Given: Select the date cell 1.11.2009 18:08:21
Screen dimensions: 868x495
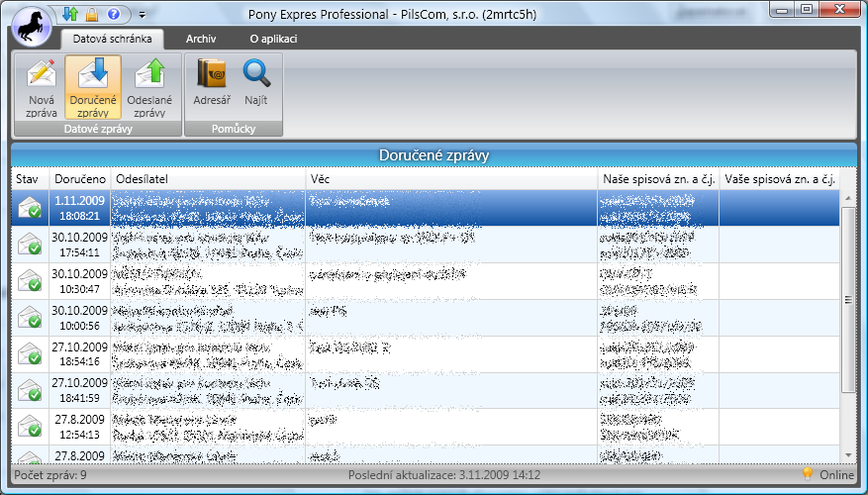Looking at the screenshot, I should tap(80, 208).
